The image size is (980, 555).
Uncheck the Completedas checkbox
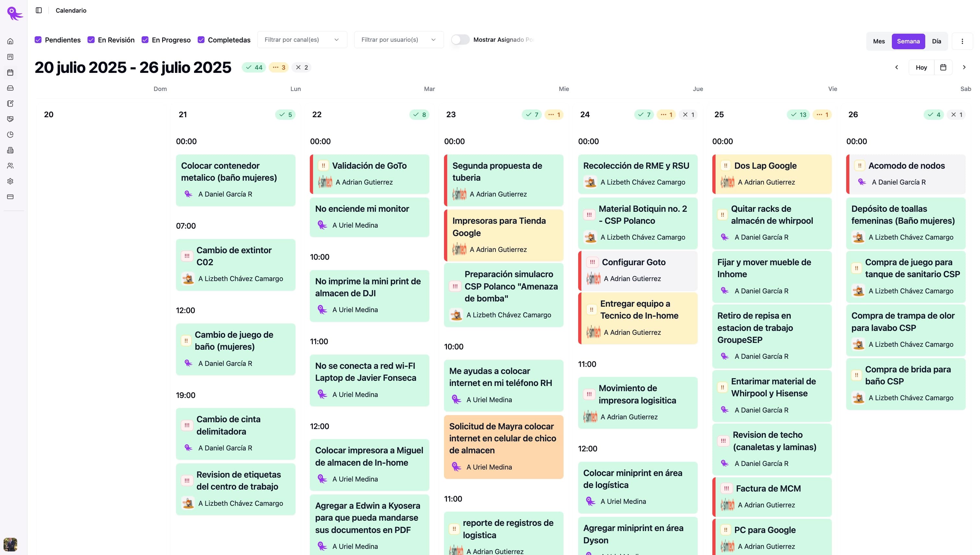(201, 40)
